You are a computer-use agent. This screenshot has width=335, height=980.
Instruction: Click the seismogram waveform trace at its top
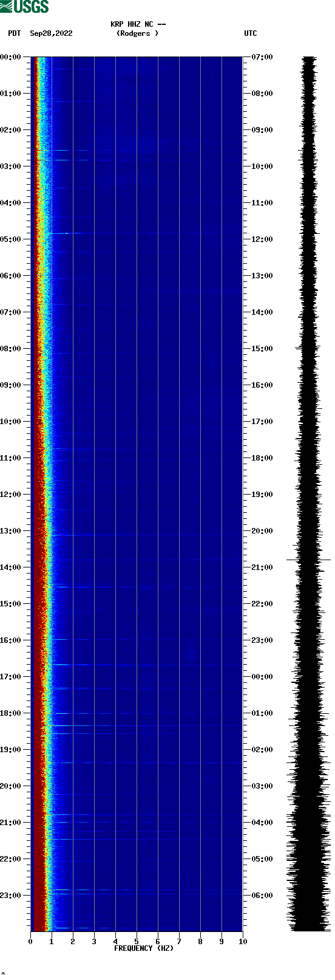pos(310,58)
